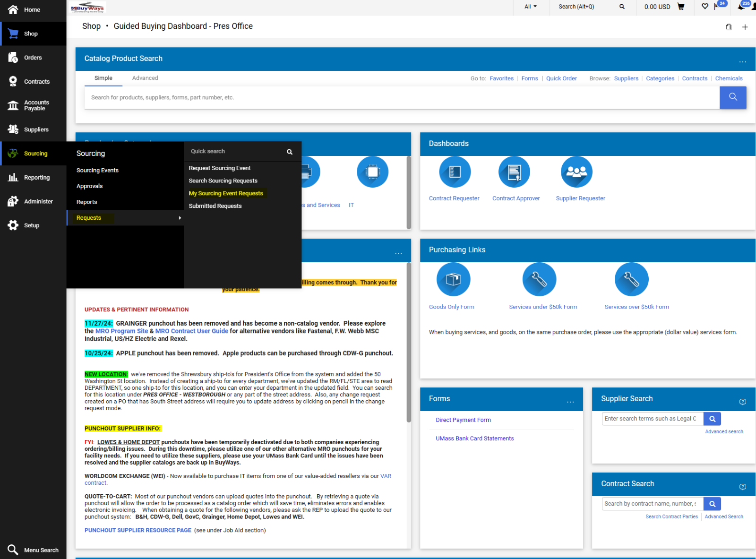The image size is (756, 559).
Task: Select the Supplier Requester dashboard icon
Action: [576, 172]
